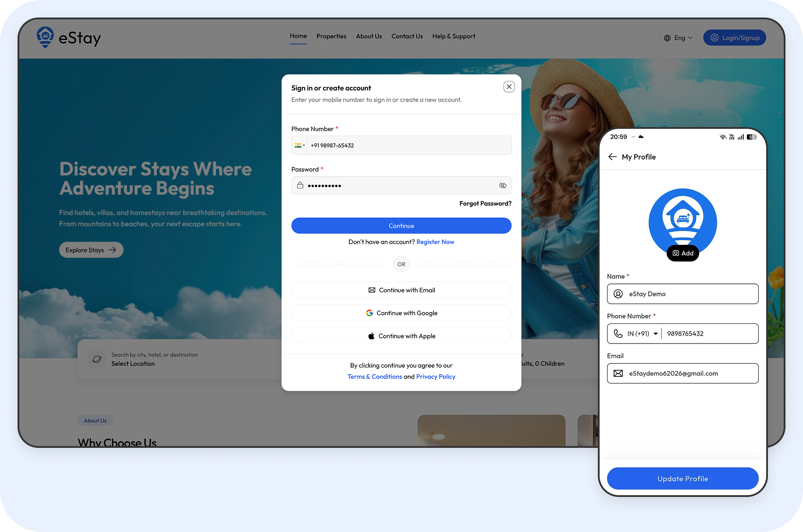Click the phone number field with +91 98987-65432

point(409,145)
